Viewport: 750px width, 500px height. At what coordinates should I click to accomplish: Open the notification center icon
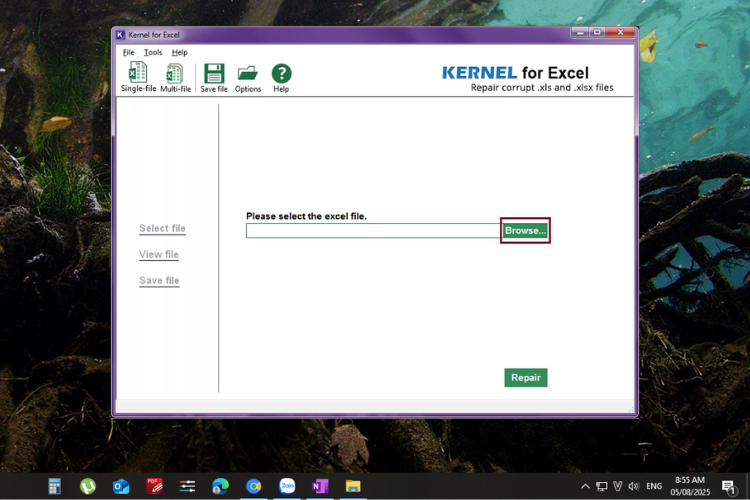coord(729,487)
